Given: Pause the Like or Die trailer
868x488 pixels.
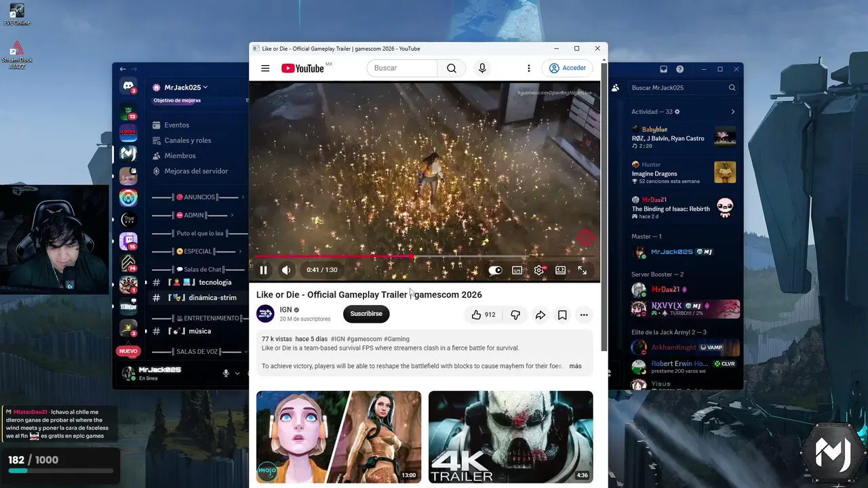Looking at the screenshot, I should click(263, 270).
